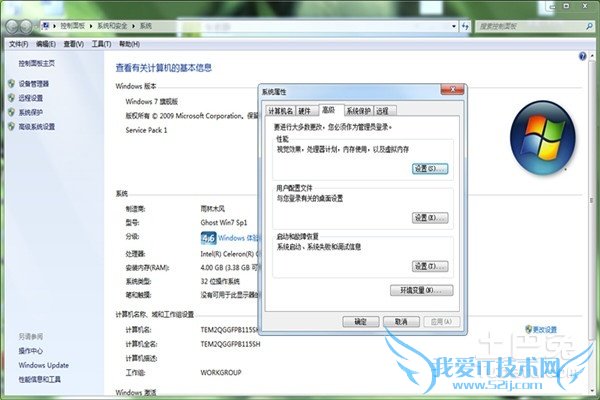Image resolution: width=600 pixels, height=400 pixels.
Task: Click the Back navigation arrow
Action: (x=13, y=26)
